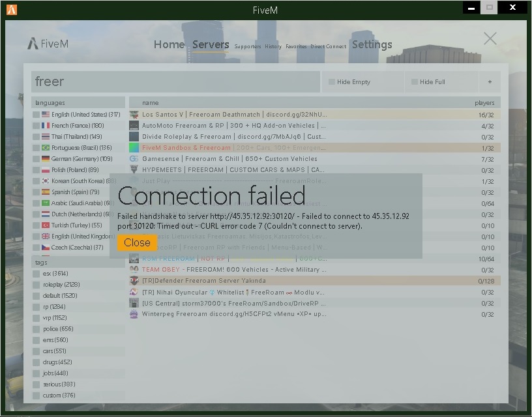Close the server browser with the large X
This screenshot has height=417, width=532.
coord(490,38)
